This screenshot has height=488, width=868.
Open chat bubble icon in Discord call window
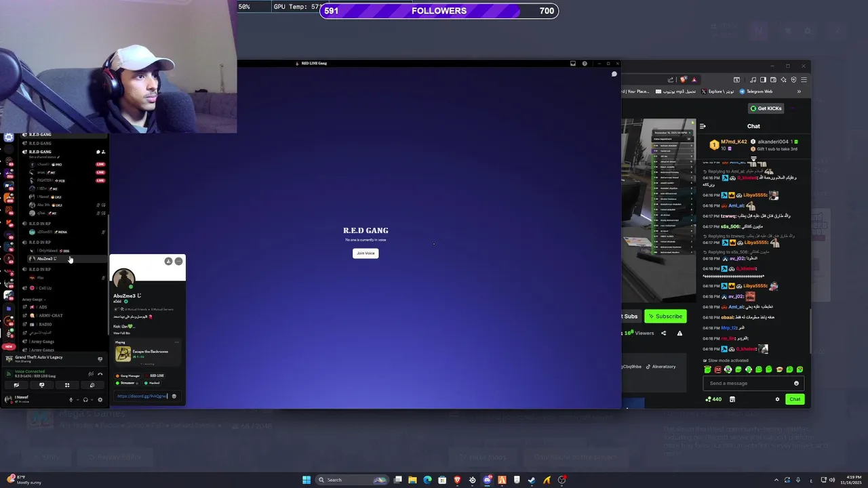click(x=614, y=74)
